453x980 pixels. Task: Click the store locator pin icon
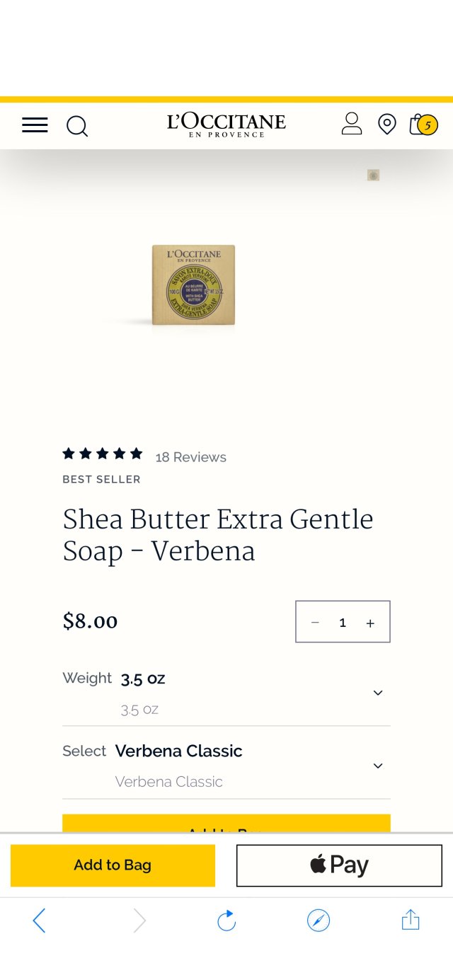tap(386, 125)
